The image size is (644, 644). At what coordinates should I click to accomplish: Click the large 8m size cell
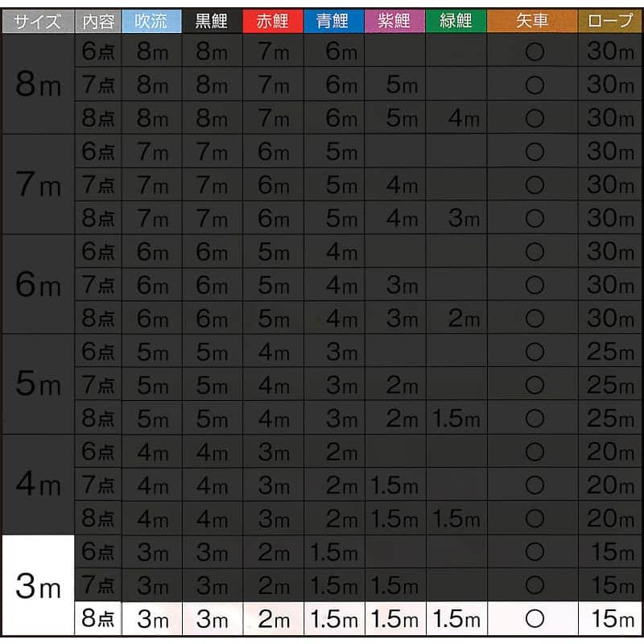pos(38,85)
